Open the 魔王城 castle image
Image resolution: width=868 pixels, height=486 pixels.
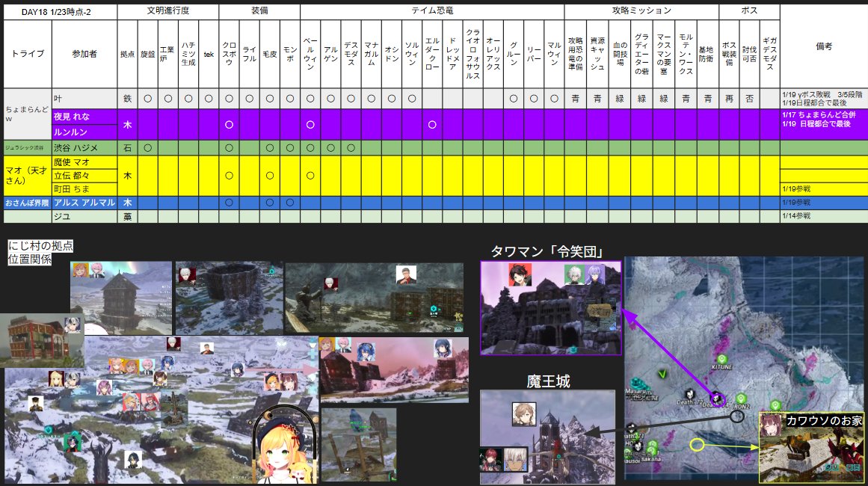[x=547, y=437]
